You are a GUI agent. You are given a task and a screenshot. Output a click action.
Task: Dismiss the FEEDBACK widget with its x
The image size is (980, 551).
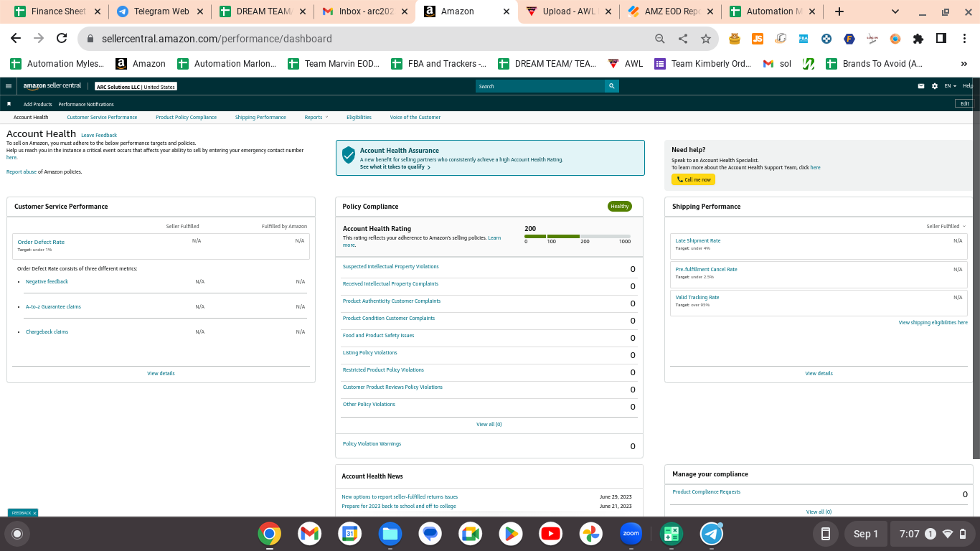34,513
